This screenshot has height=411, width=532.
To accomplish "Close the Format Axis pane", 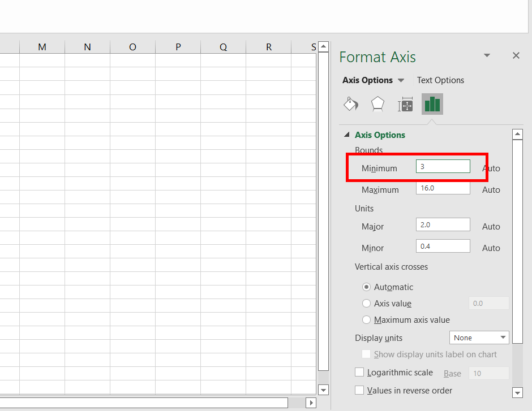I will pos(516,55).
